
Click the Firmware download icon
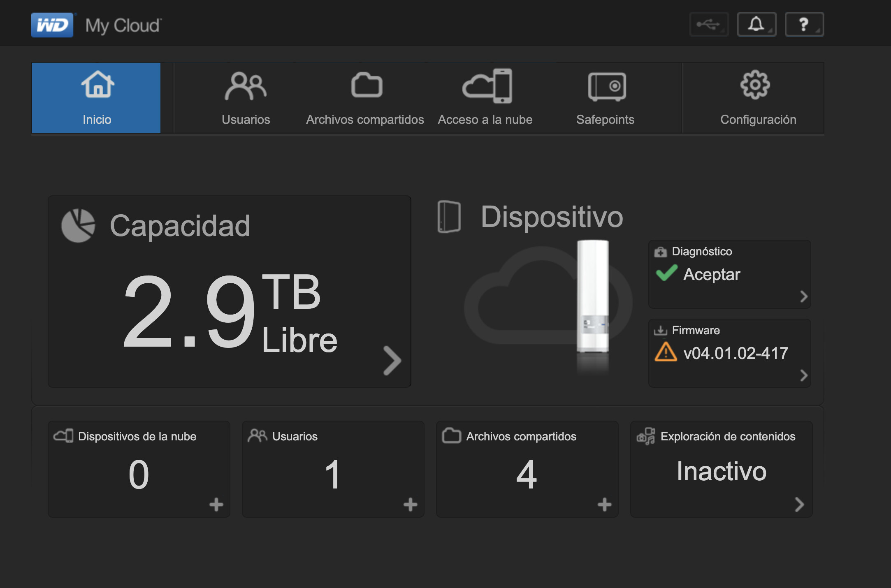[661, 330]
